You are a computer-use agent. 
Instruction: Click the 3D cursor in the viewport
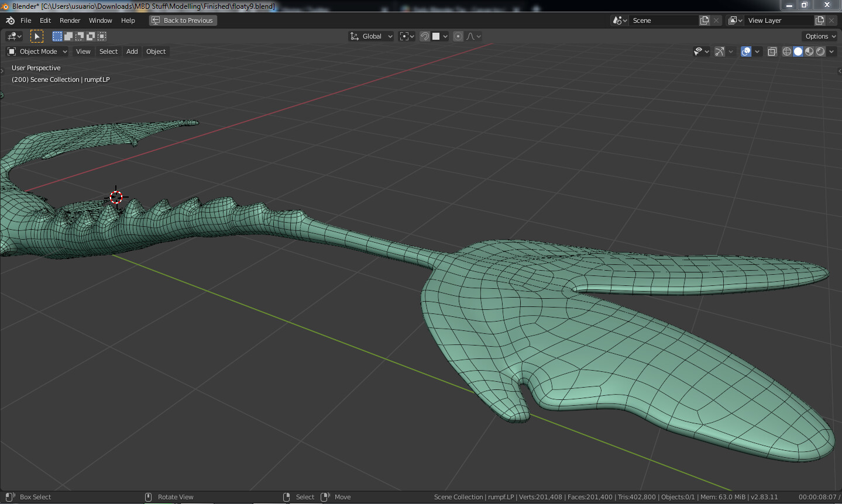(x=116, y=198)
